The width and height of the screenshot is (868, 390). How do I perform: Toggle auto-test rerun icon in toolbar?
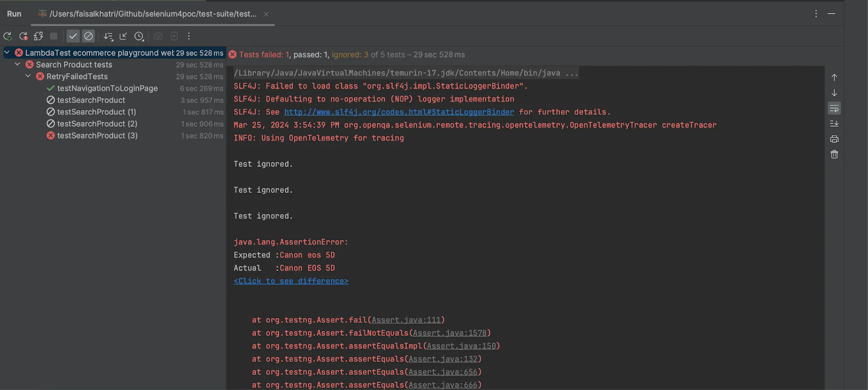(x=39, y=36)
